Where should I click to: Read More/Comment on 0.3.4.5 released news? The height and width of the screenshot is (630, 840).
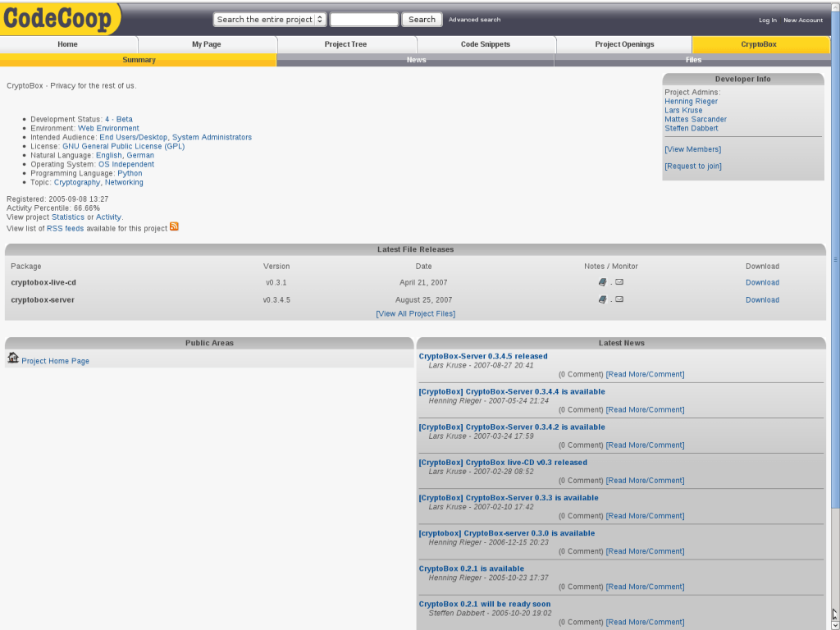click(645, 374)
